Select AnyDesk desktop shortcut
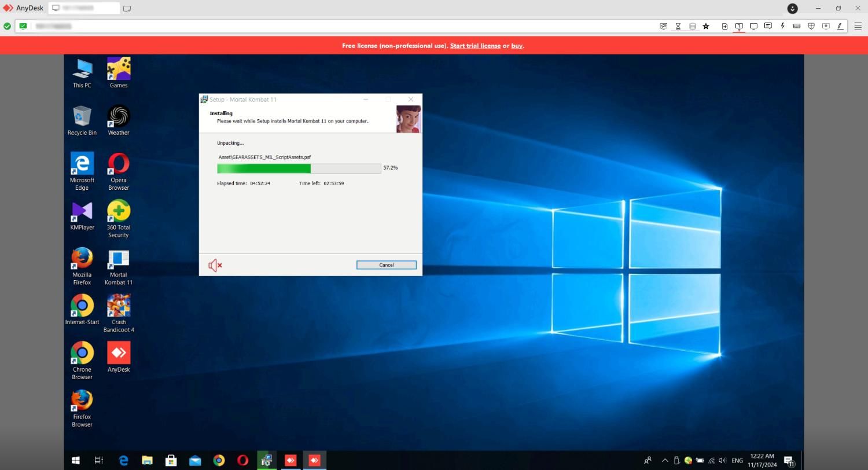 pyautogui.click(x=119, y=357)
